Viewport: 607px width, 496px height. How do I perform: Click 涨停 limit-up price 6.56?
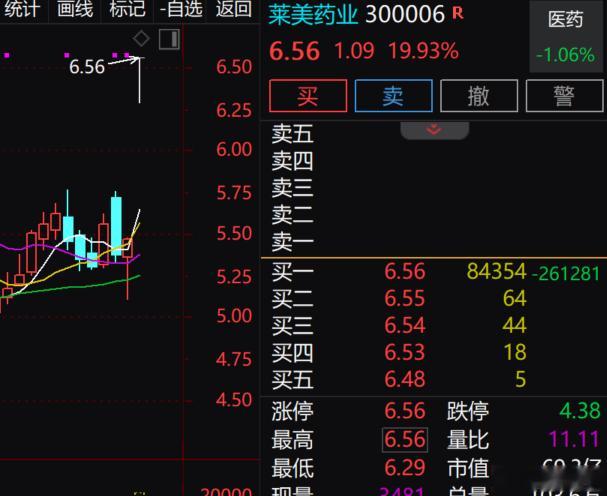[x=405, y=411]
